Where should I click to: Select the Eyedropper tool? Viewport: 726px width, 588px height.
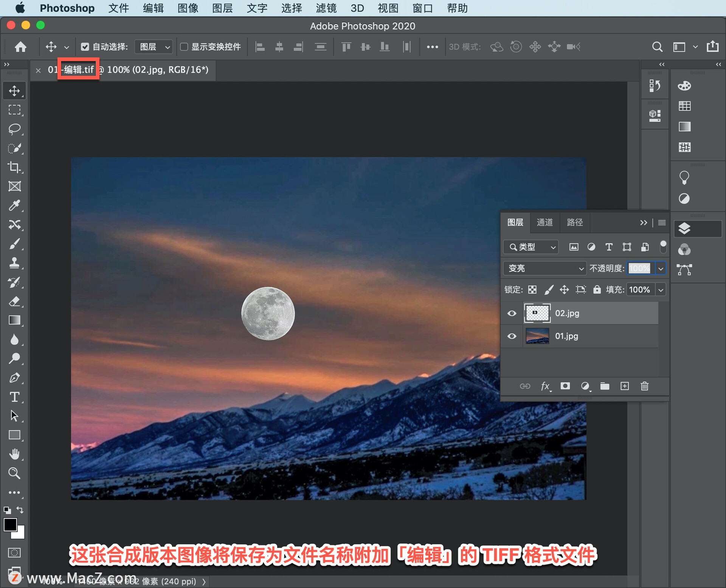pyautogui.click(x=14, y=205)
